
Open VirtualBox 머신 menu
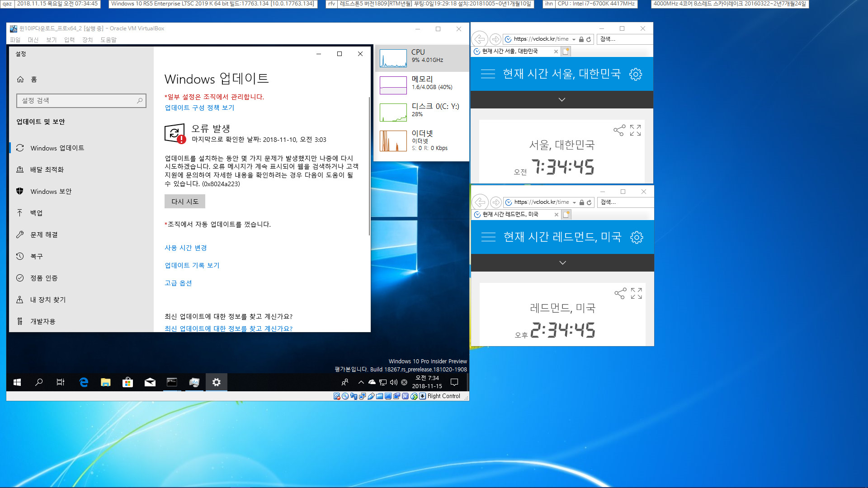(x=33, y=40)
